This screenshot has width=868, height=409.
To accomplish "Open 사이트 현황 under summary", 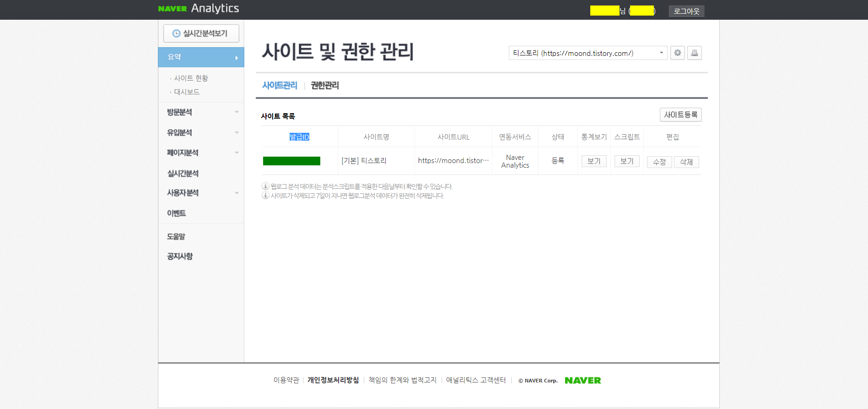I will (x=191, y=78).
